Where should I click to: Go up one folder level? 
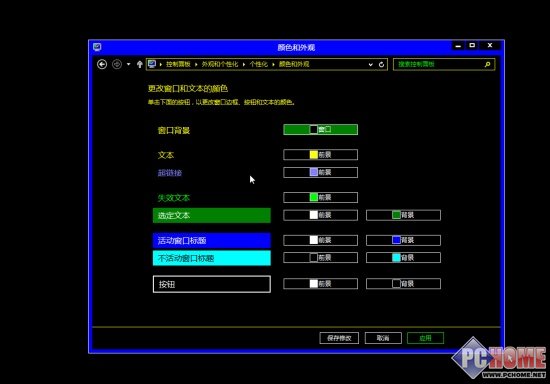pyautogui.click(x=139, y=64)
